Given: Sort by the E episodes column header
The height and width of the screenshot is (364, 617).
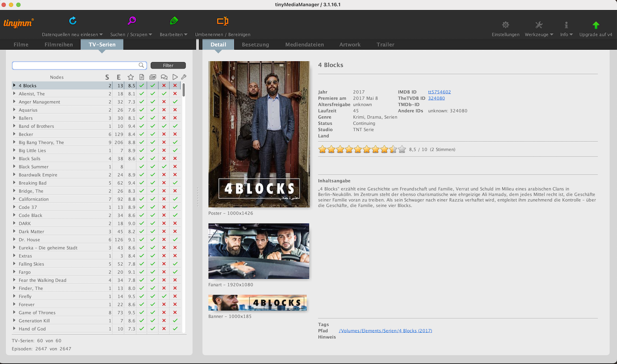Looking at the screenshot, I should 119,77.
